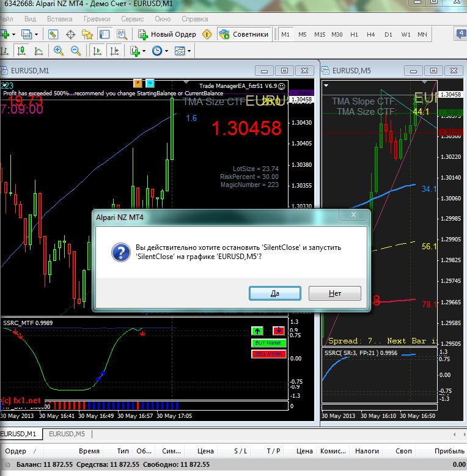Expand the indicators dropdown arrow

pyautogui.click(x=144, y=51)
